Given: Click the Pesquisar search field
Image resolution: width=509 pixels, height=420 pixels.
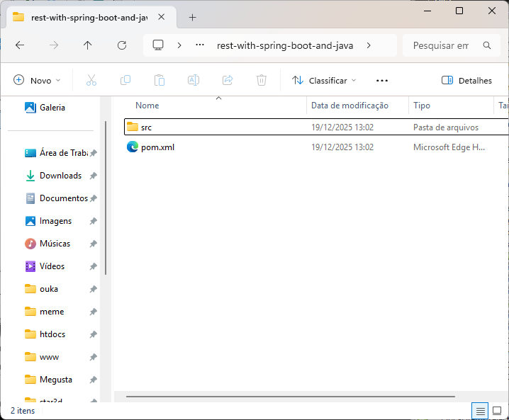Looking at the screenshot, I should tap(441, 45).
